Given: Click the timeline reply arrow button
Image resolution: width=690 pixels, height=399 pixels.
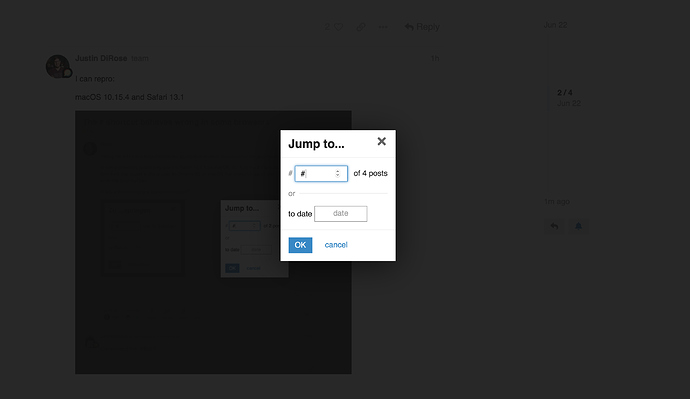Looking at the screenshot, I should (554, 226).
